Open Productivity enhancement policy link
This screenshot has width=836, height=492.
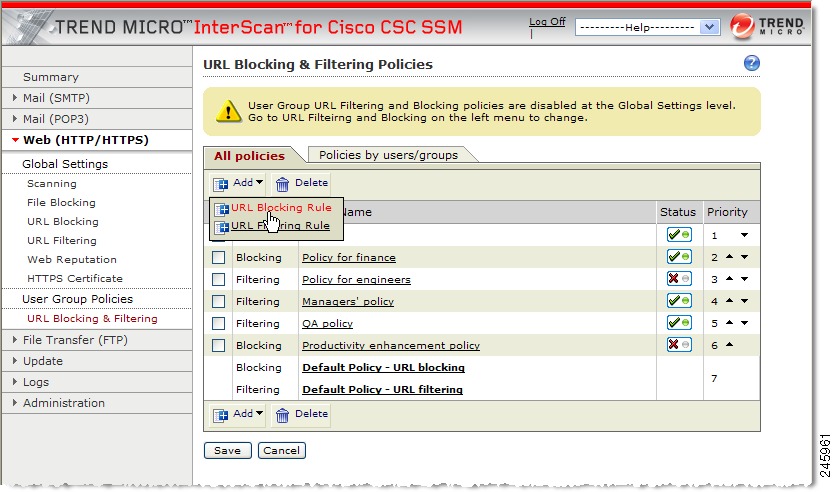coord(391,345)
